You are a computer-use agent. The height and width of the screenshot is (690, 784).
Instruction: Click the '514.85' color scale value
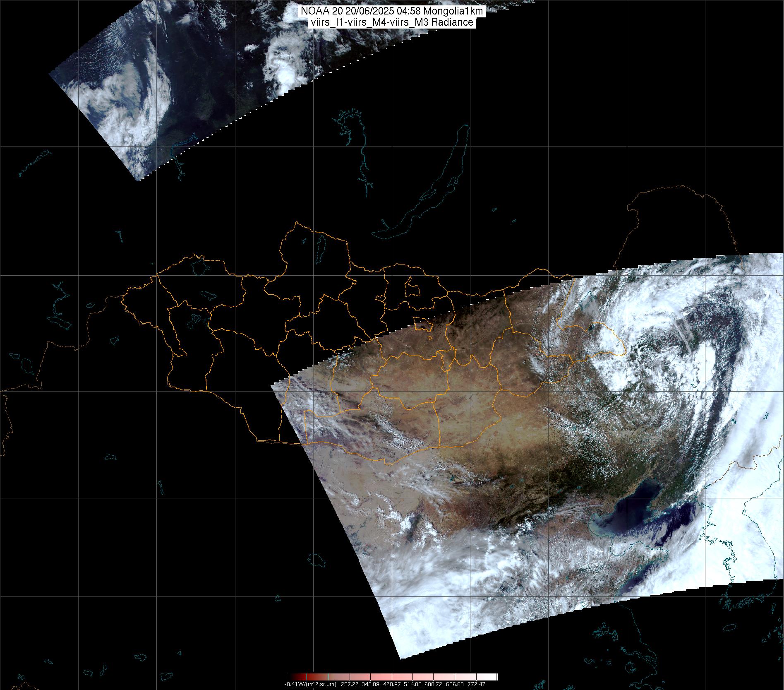pos(412,684)
